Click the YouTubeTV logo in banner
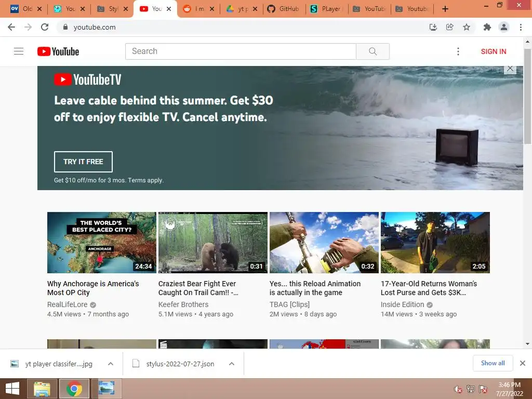 [x=87, y=79]
